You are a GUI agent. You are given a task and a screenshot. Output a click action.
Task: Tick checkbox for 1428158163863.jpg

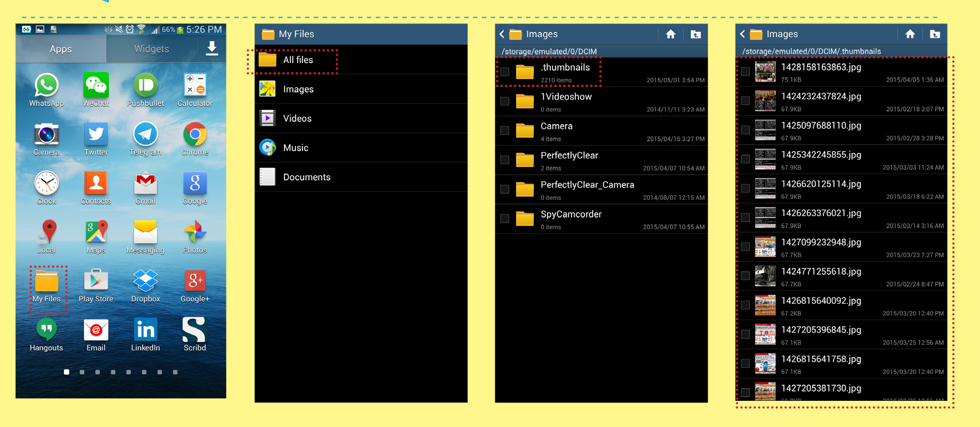click(745, 71)
